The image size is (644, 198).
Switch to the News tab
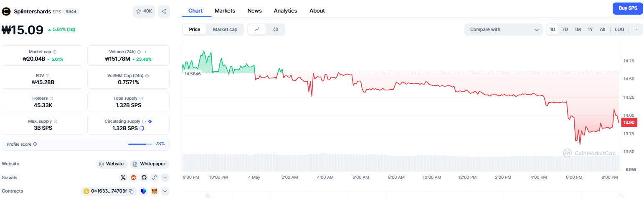point(255,10)
